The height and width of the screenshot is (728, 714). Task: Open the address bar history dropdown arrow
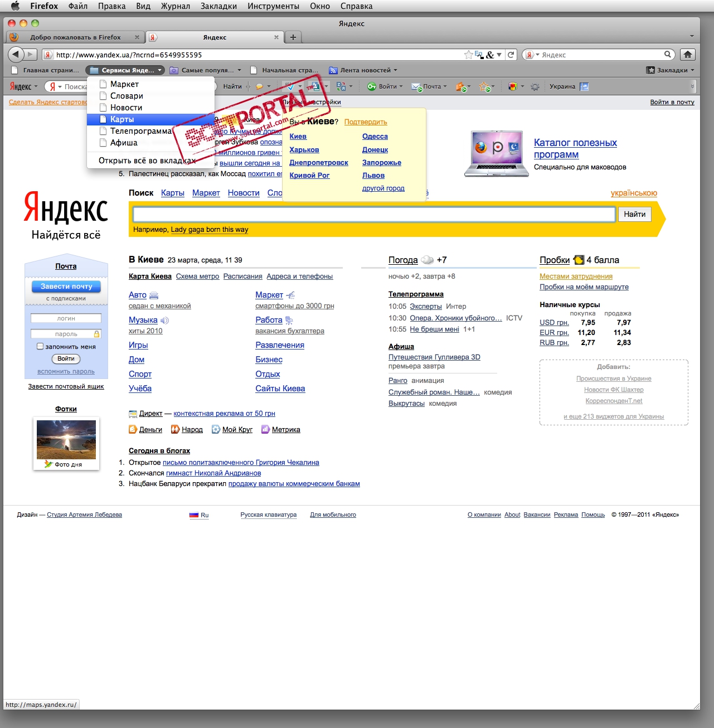tap(499, 55)
